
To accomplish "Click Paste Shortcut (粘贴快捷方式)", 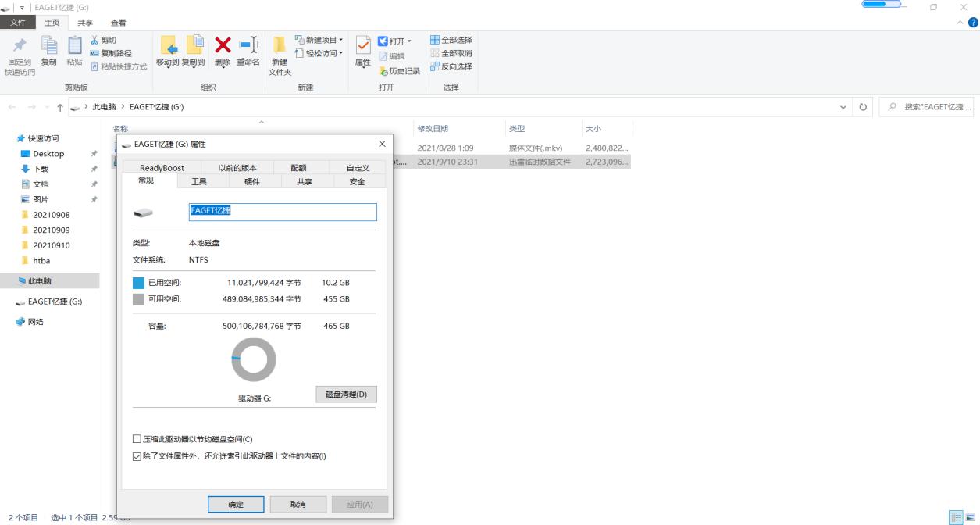I will [119, 66].
